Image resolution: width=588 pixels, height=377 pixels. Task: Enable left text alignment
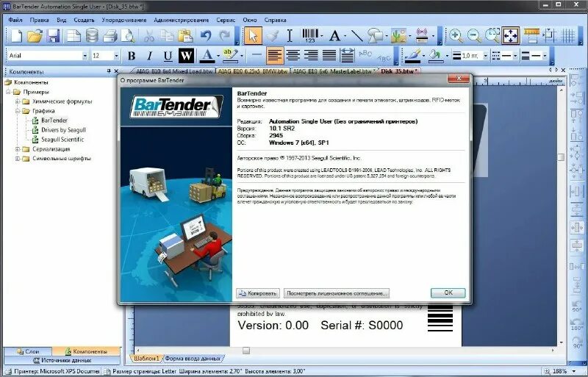click(274, 56)
